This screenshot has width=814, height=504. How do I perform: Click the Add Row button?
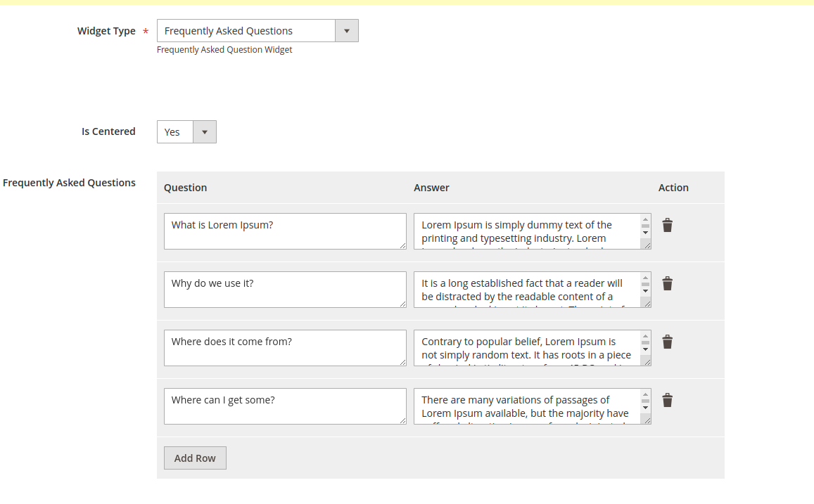pyautogui.click(x=195, y=458)
